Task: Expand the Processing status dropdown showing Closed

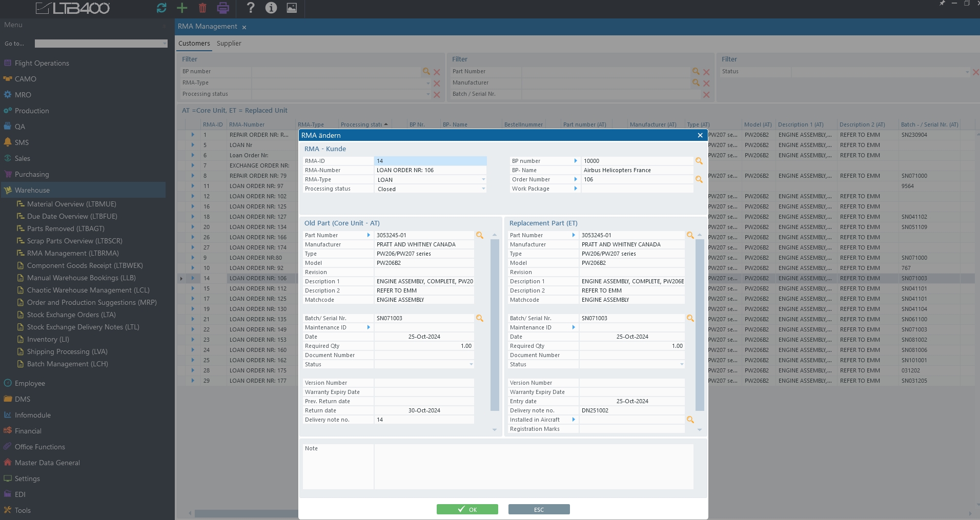Action: [483, 189]
